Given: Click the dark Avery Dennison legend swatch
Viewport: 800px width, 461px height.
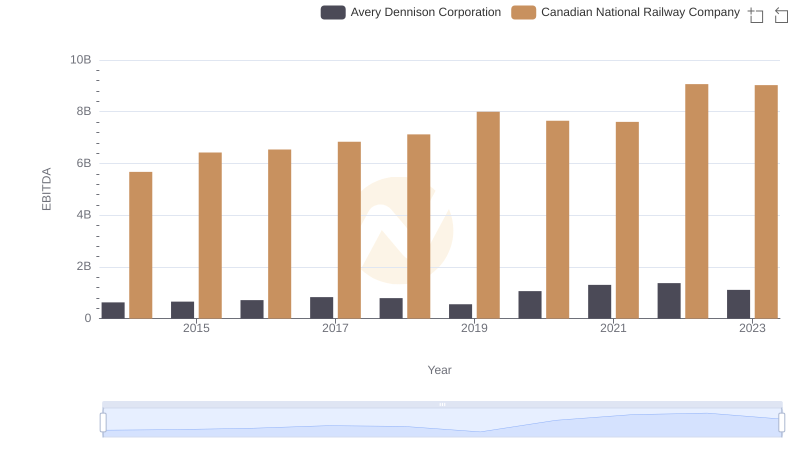Looking at the screenshot, I should click(x=333, y=12).
